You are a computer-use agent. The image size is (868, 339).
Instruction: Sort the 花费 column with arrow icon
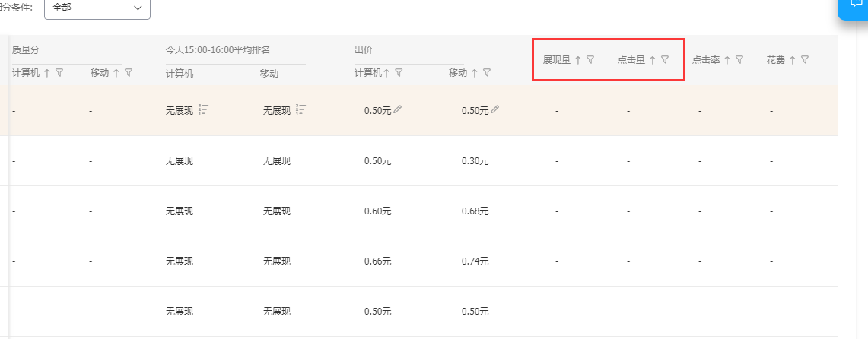tap(793, 60)
